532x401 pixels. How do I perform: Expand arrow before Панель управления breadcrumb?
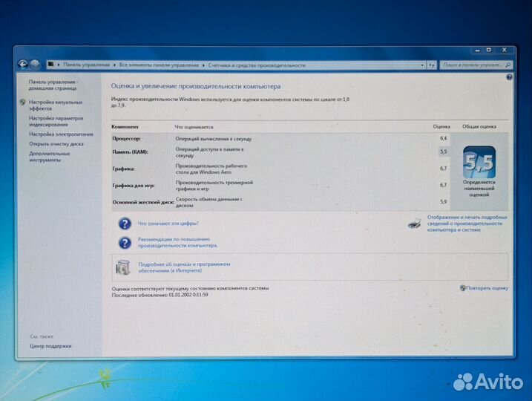(59, 65)
